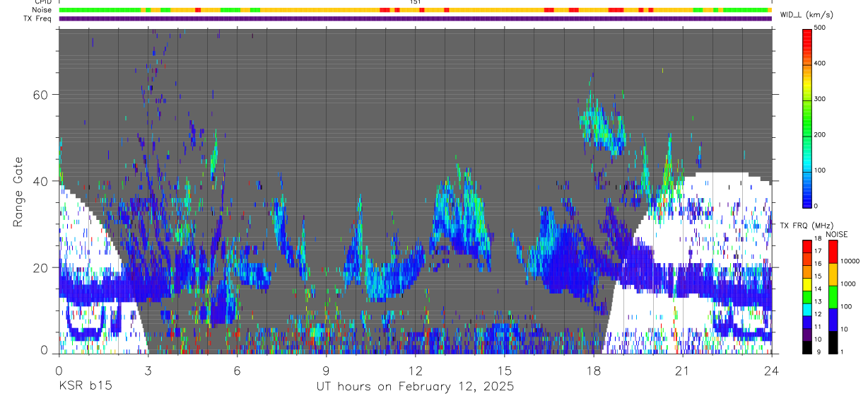The height and width of the screenshot is (401, 868).
Task: Click the Noise status strip above the plot
Action: [416, 10]
